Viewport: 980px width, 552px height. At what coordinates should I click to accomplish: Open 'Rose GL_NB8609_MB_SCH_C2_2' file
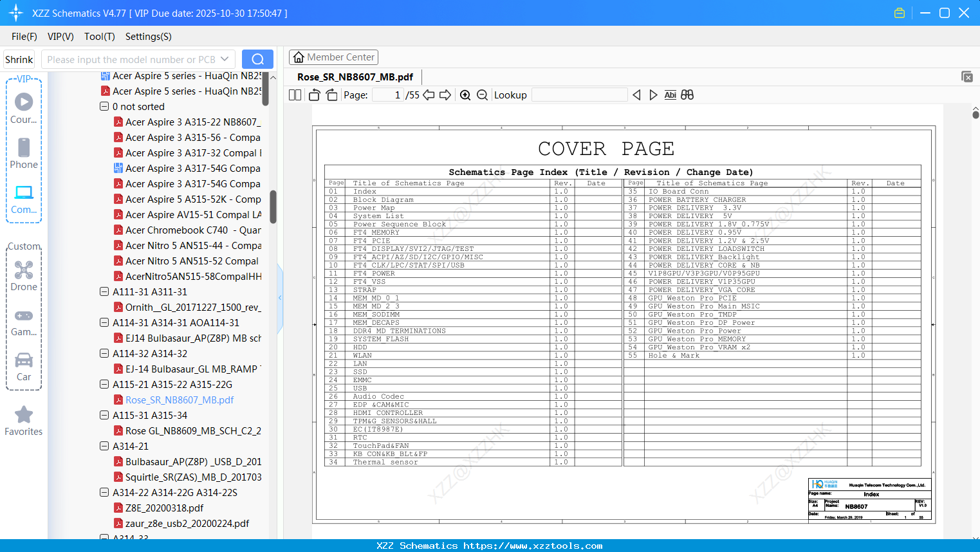pyautogui.click(x=193, y=430)
